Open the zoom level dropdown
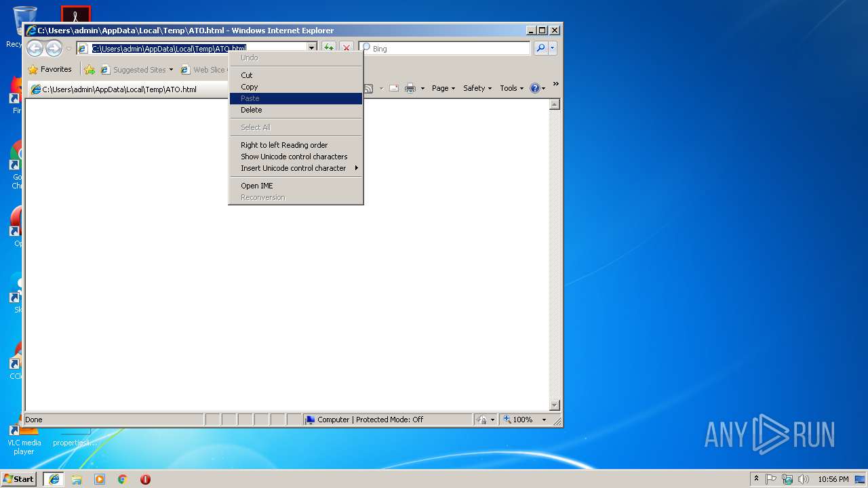This screenshot has width=868, height=488. point(544,420)
